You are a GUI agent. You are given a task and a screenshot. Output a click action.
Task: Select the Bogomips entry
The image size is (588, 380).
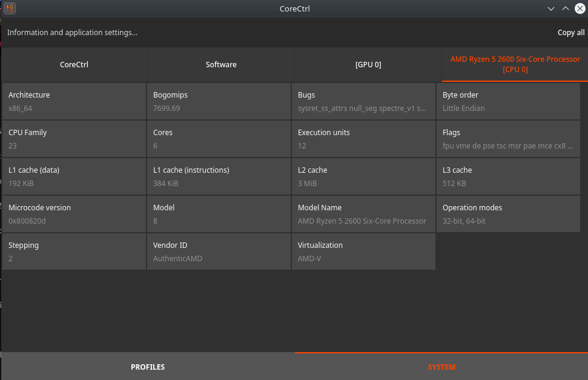pos(219,101)
